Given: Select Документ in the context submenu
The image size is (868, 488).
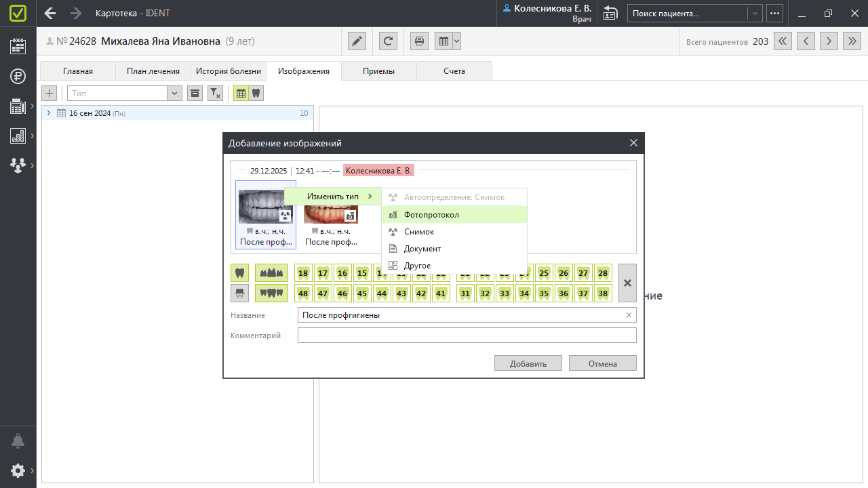Looking at the screenshot, I should coord(422,249).
